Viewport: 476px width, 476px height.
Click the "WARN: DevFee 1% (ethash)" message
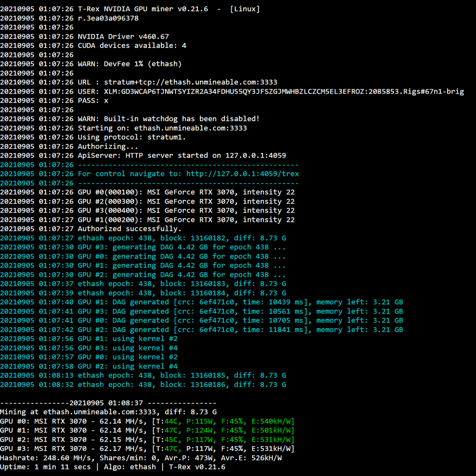pyautogui.click(x=130, y=64)
